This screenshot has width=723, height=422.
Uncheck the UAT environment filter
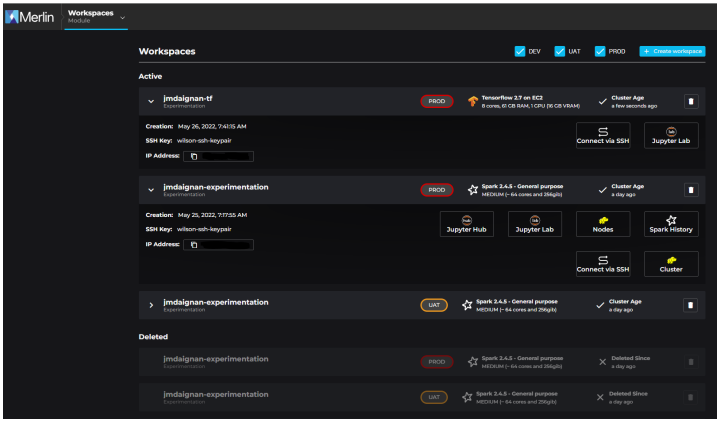(x=560, y=51)
